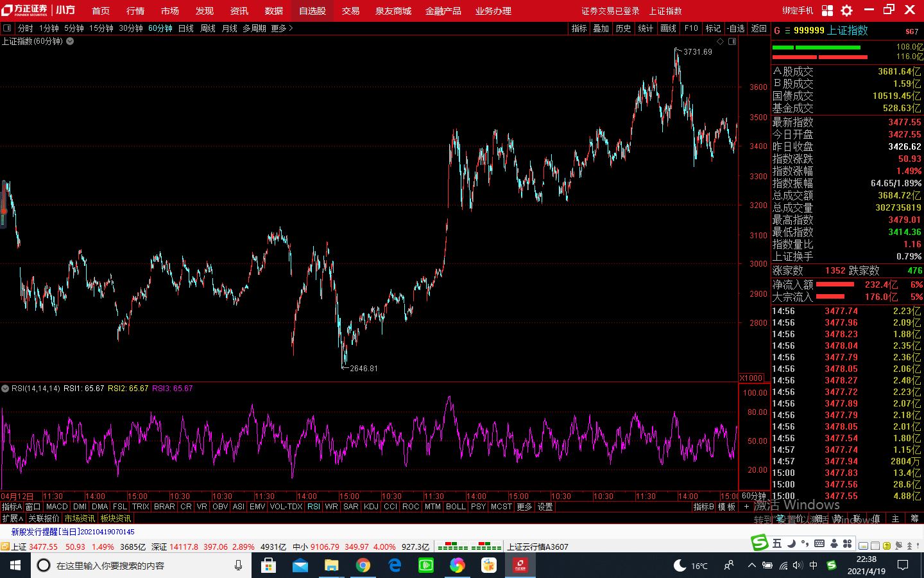924x578 pixels.
Task: Click the Founder Securities app taskbar icon
Action: click(x=520, y=565)
